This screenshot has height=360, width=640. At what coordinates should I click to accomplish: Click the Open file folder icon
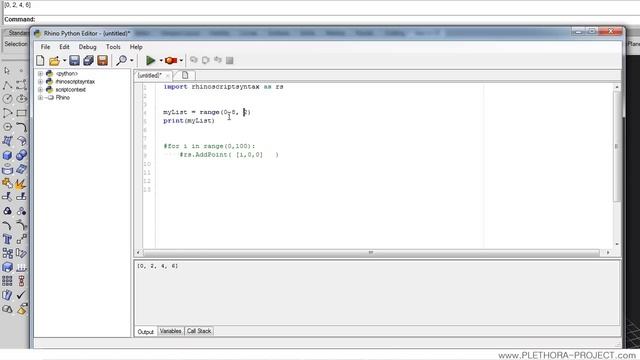[54, 61]
